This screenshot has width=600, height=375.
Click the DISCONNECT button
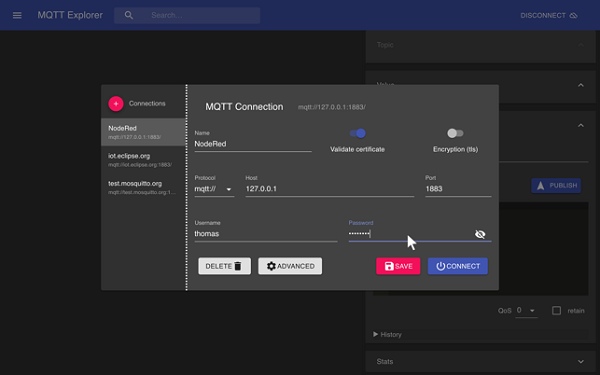click(549, 15)
